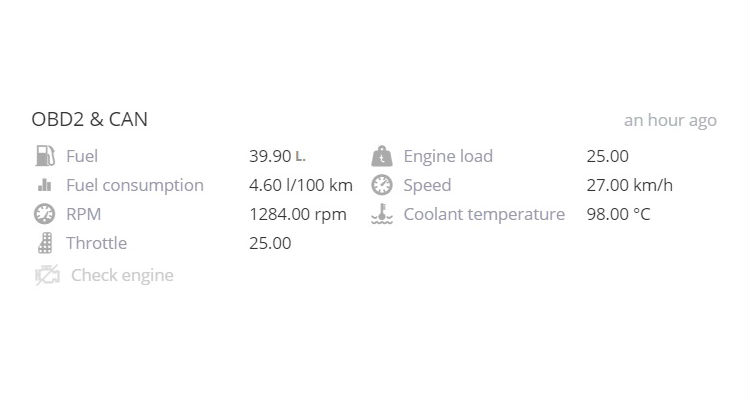The width and height of the screenshot is (750, 400).
Task: Click the fuel pump icon
Action: tap(45, 156)
